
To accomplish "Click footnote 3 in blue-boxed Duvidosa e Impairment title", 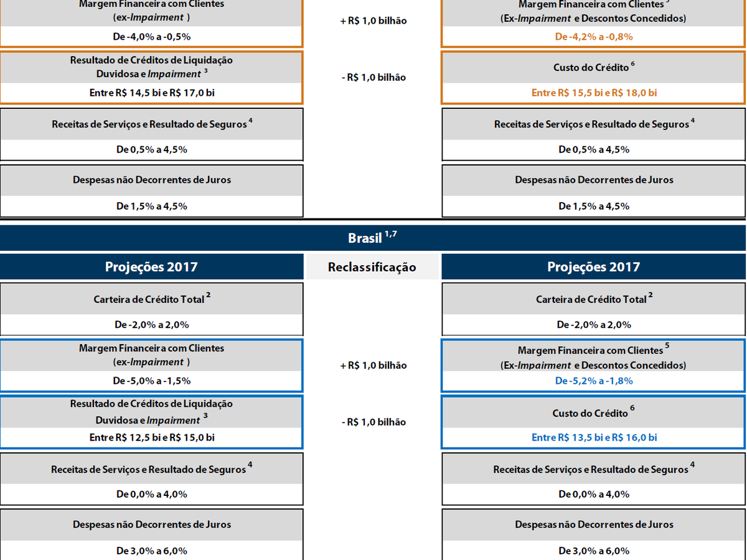I will 205,417.
